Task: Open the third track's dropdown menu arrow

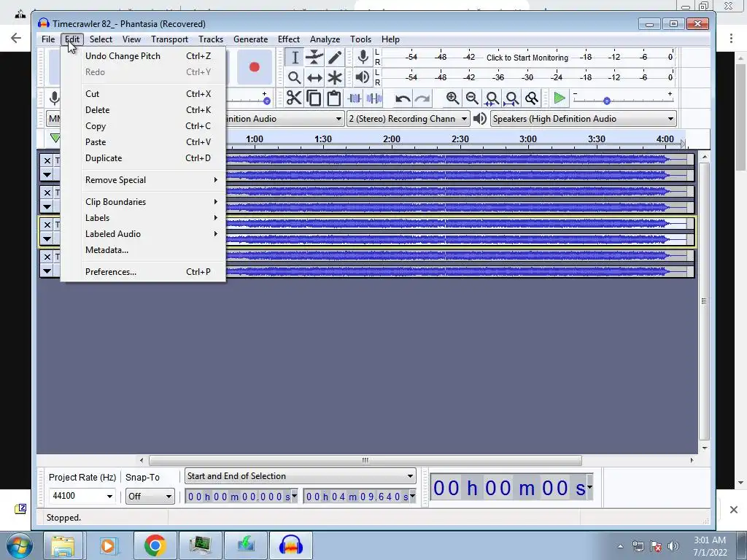Action: point(47,239)
